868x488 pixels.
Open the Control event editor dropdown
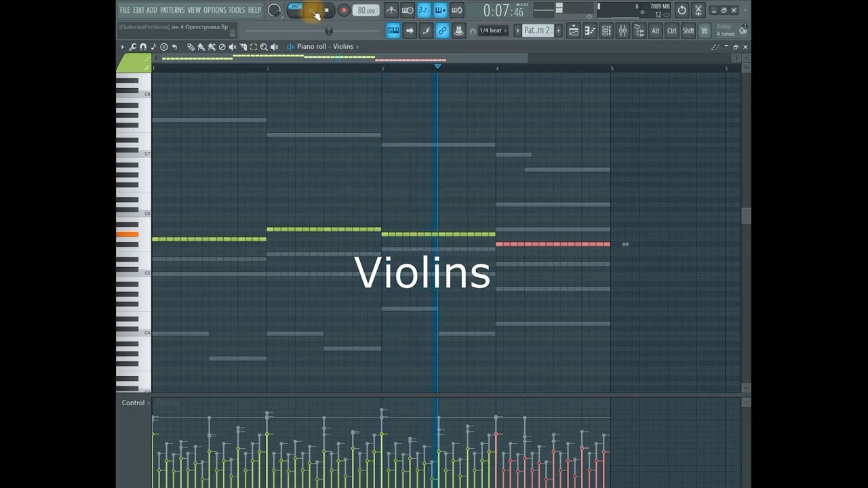pos(136,403)
